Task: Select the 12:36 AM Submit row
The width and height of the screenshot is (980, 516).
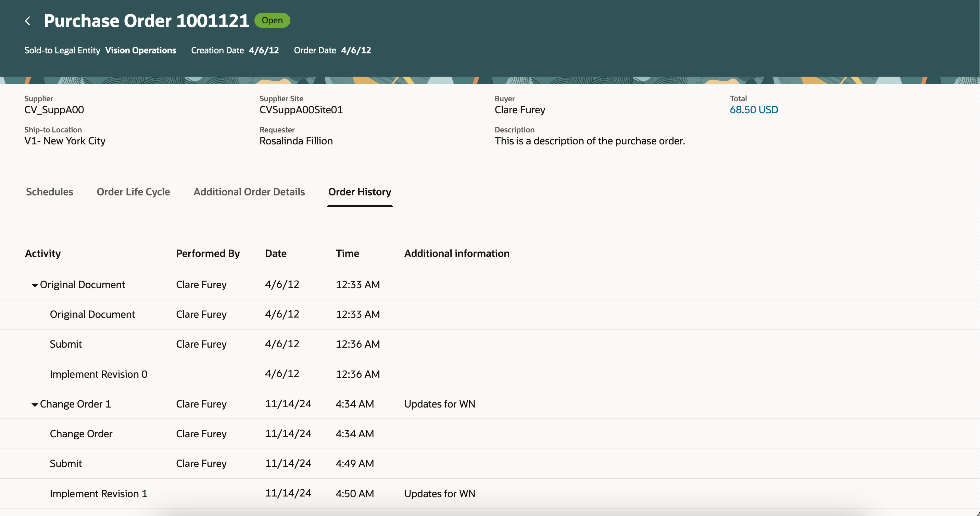Action: tap(66, 344)
